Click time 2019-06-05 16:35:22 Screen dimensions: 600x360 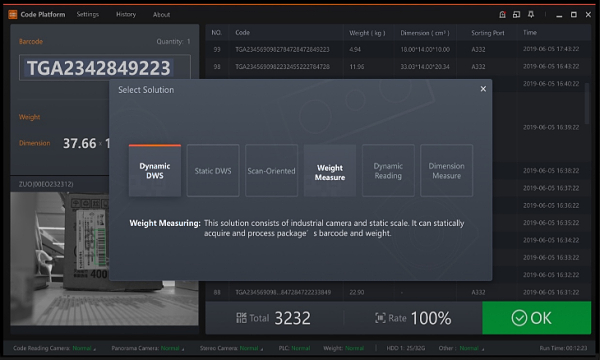(551, 223)
